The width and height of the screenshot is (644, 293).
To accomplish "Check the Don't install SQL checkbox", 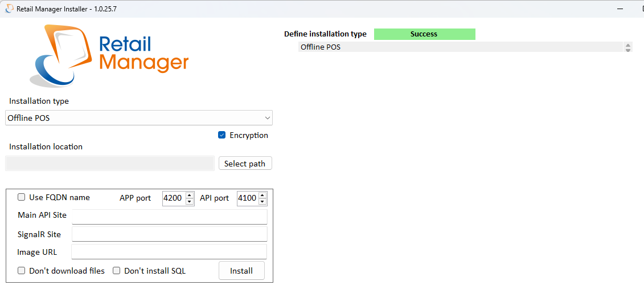I will 116,271.
